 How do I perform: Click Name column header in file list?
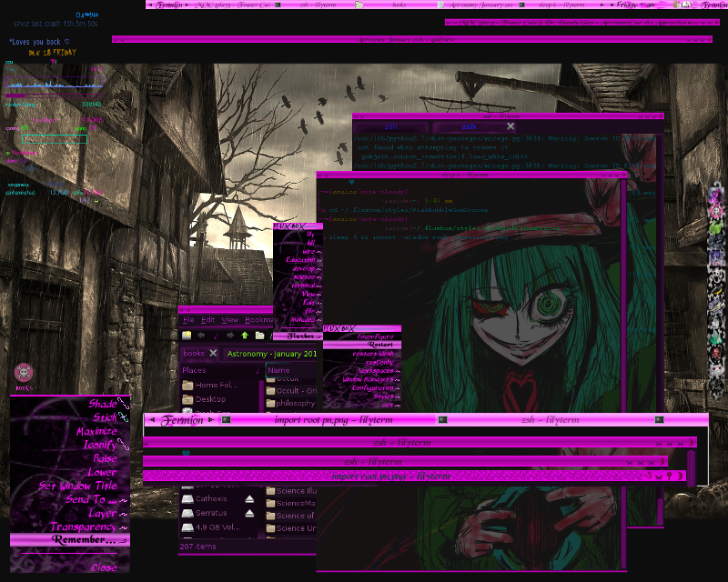(x=291, y=370)
